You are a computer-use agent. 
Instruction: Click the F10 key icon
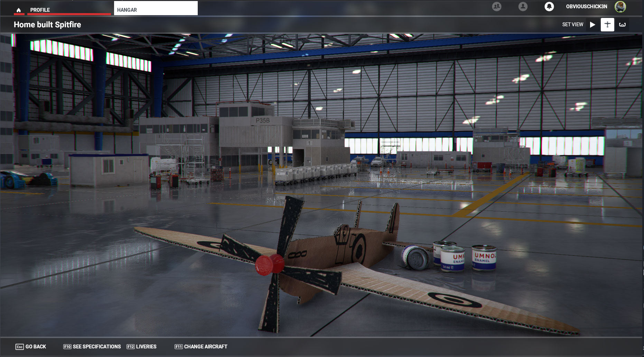pos(67,347)
